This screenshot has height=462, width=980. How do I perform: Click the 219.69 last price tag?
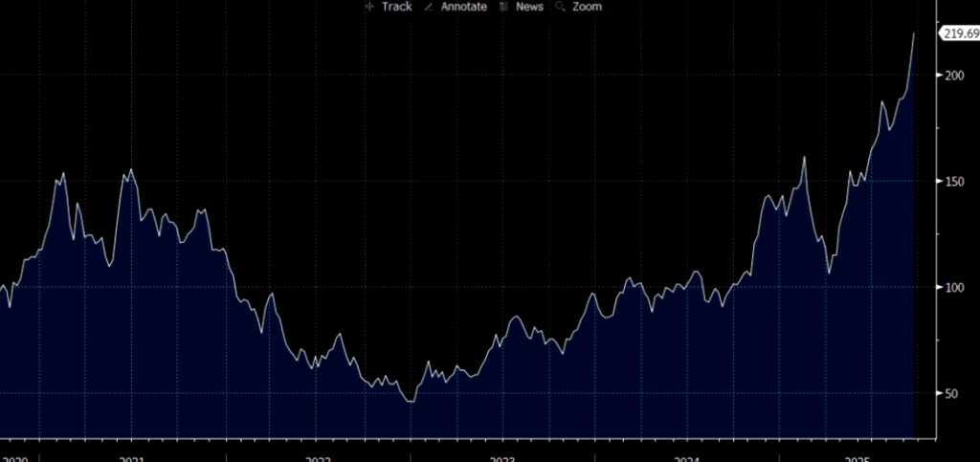958,33
